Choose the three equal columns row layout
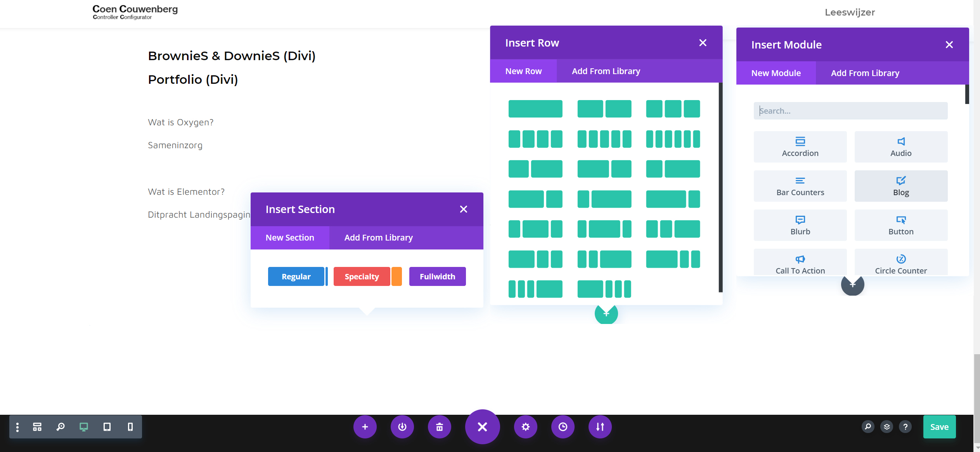Image resolution: width=980 pixels, height=452 pixels. click(x=673, y=109)
